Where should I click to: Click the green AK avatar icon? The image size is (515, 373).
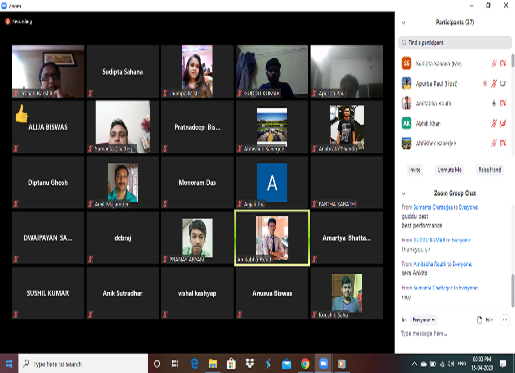[406, 123]
